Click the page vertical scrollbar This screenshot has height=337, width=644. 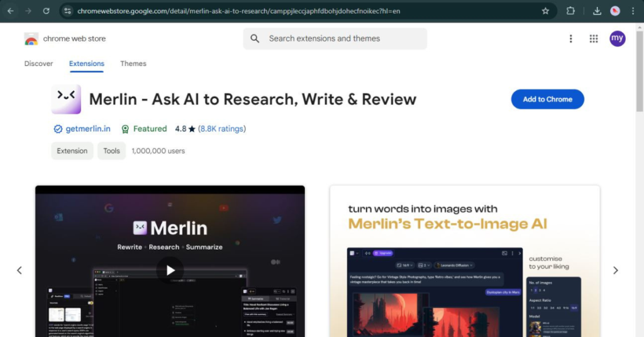(x=640, y=70)
